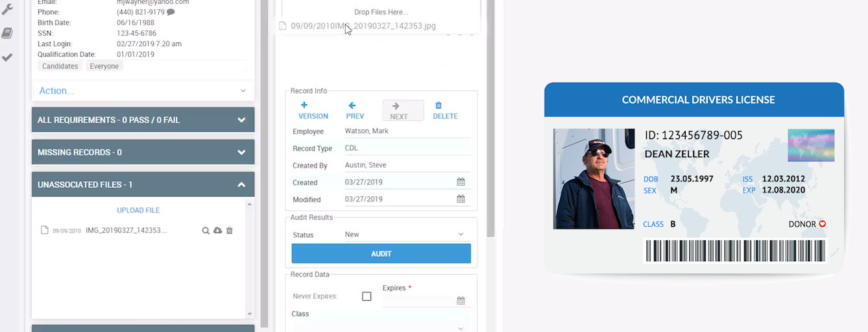The height and width of the screenshot is (332, 868).
Task: Click the DONOR heart icon
Action: click(x=823, y=224)
